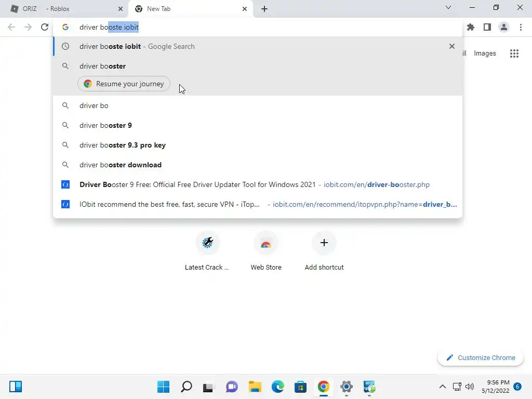
Task: Open the Chrome three-dot menu
Action: 521,27
